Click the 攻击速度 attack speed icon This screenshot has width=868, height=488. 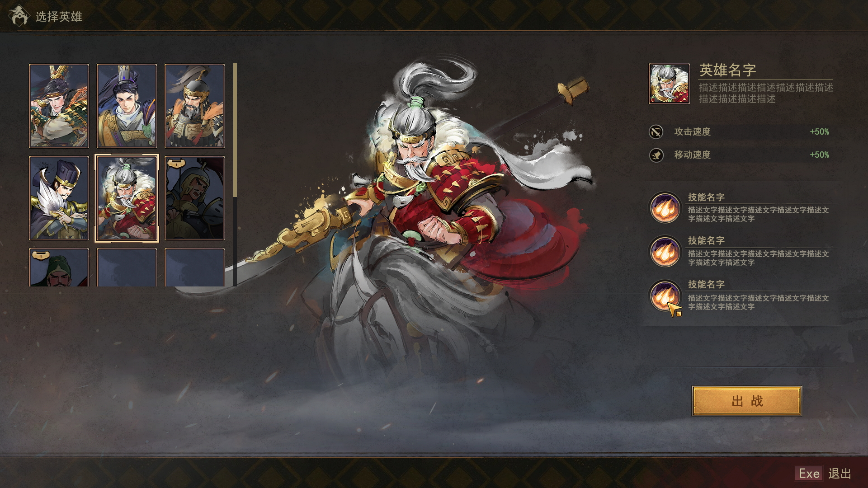pos(656,131)
